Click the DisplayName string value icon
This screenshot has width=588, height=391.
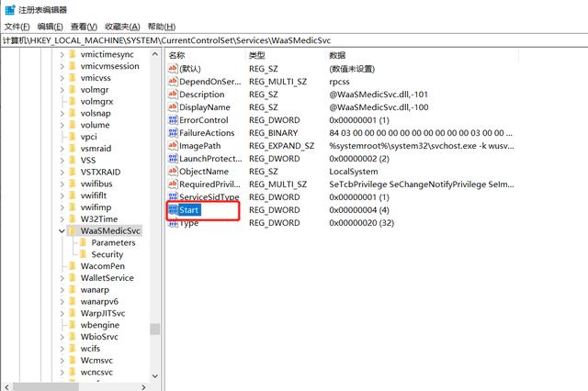pyautogui.click(x=173, y=107)
